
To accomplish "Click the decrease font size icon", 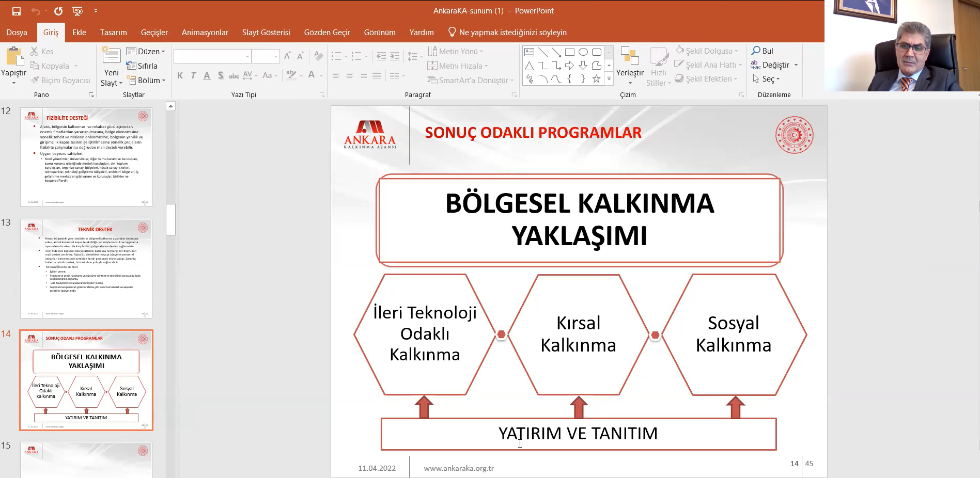I will 300,56.
